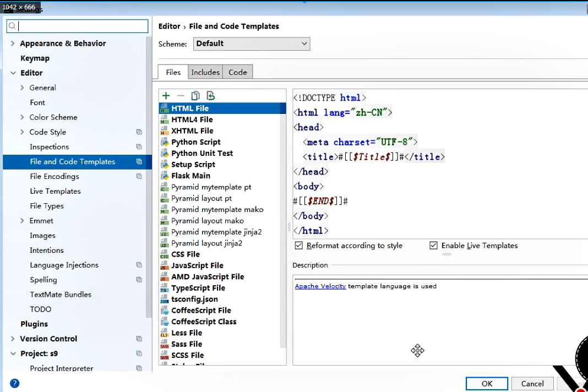The image size is (588, 392).
Task: Click the Python Script file icon
Action: [x=164, y=142]
